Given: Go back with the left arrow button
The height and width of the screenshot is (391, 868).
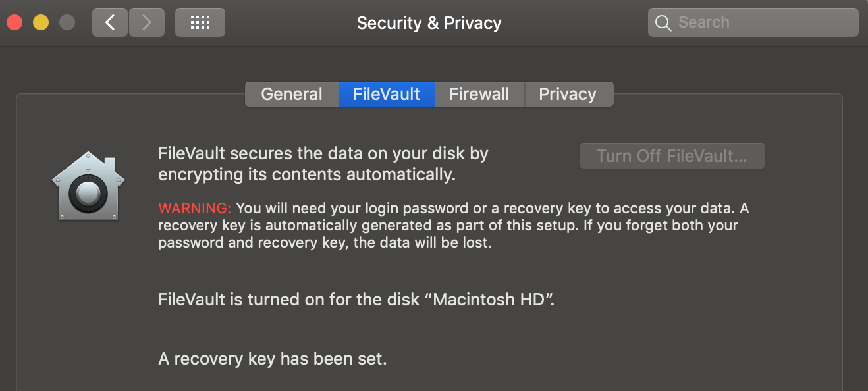Looking at the screenshot, I should [x=110, y=22].
